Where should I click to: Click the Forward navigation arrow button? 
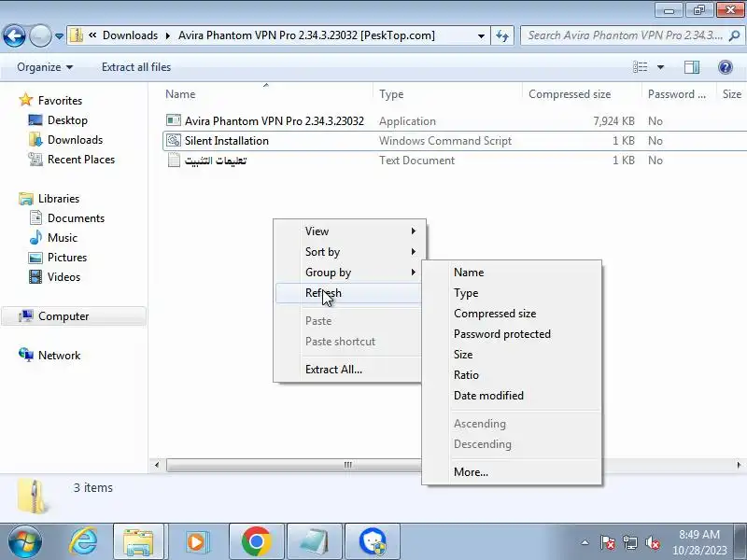[x=40, y=35]
